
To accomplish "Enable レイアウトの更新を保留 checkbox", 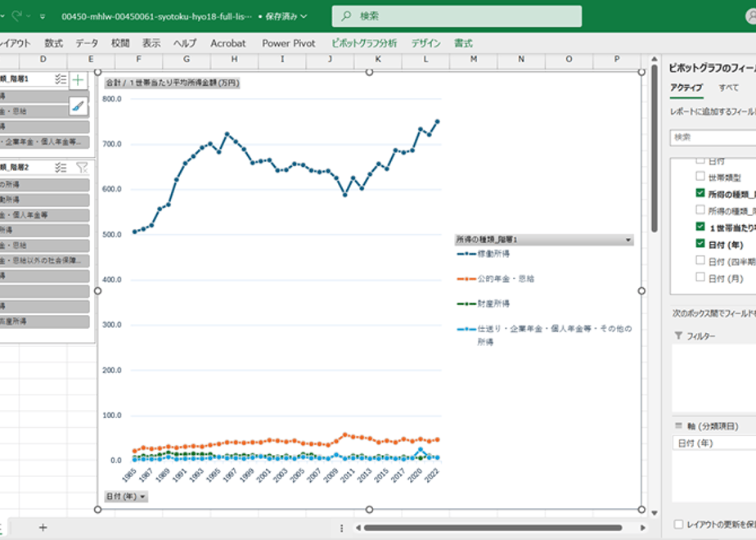I will (678, 524).
